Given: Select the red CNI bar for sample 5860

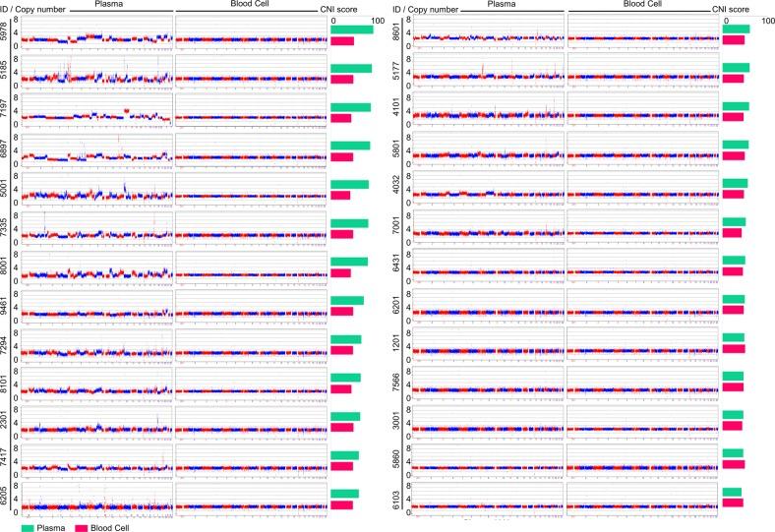Looking at the screenshot, I should coord(734,464).
